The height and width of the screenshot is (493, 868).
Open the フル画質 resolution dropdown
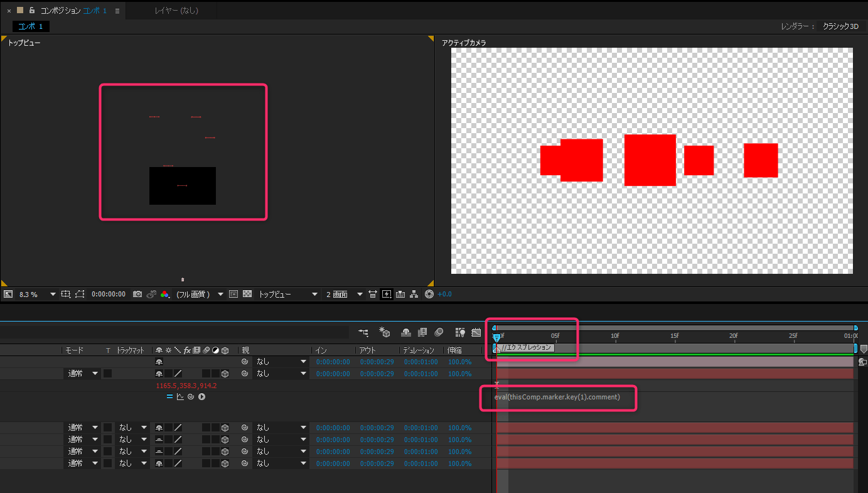220,294
